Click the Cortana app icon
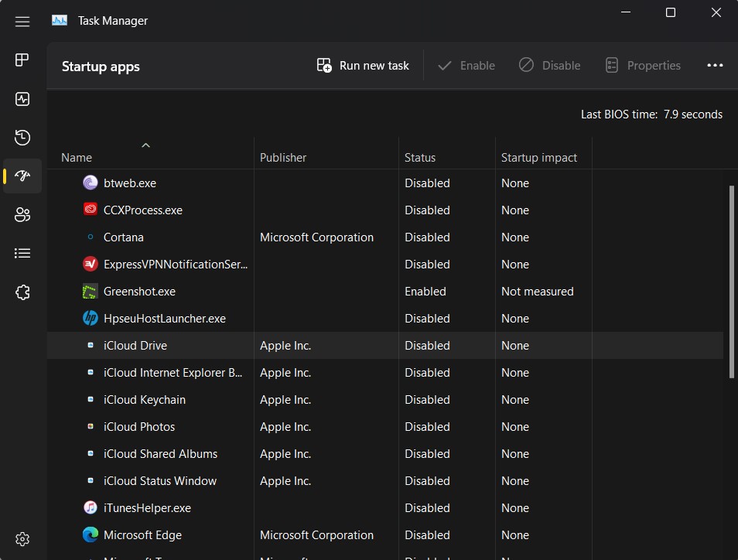This screenshot has width=738, height=560. pyautogui.click(x=91, y=237)
